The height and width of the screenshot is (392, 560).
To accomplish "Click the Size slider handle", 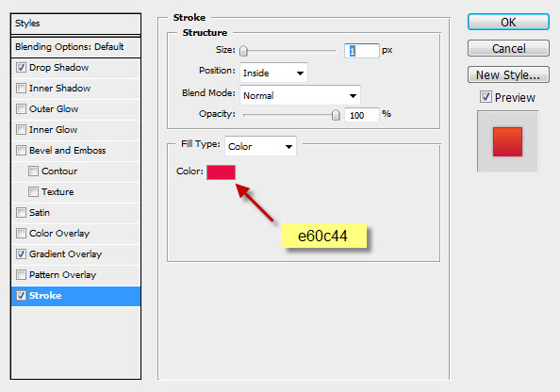I will (243, 51).
